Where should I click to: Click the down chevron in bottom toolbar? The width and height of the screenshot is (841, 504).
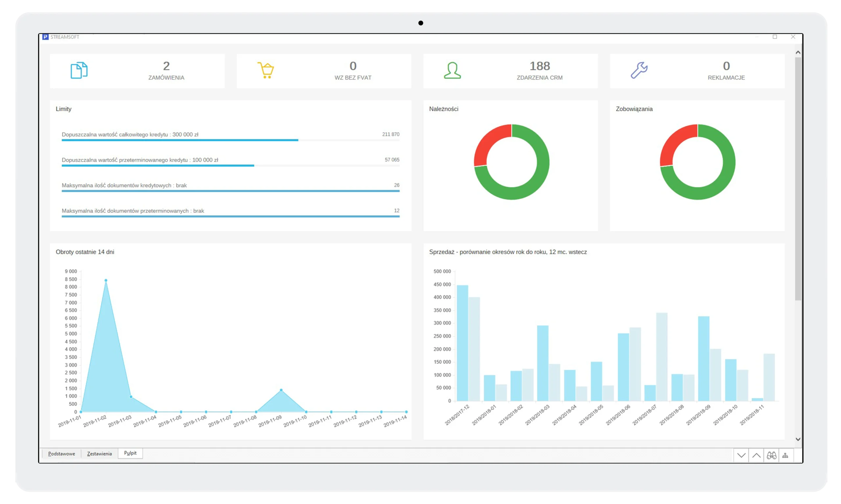(741, 455)
